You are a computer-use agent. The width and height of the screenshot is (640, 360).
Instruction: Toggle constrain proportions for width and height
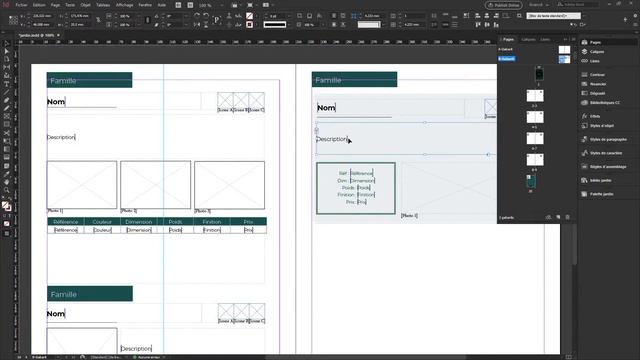(x=98, y=20)
